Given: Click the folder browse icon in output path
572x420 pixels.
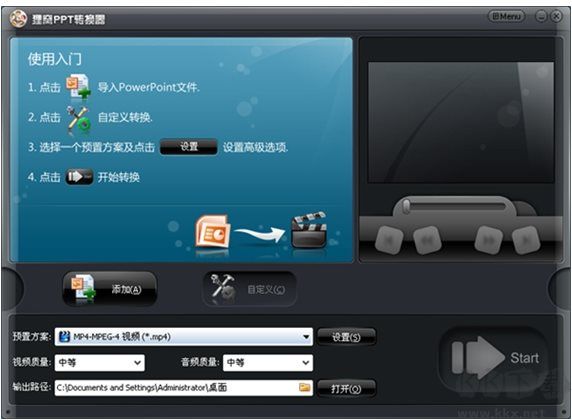Looking at the screenshot, I should pos(305,387).
